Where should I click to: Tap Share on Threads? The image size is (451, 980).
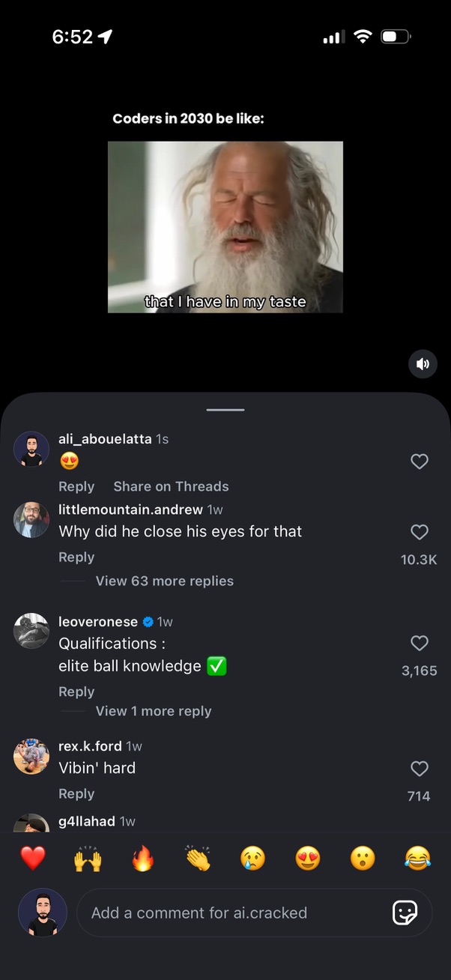coord(171,486)
